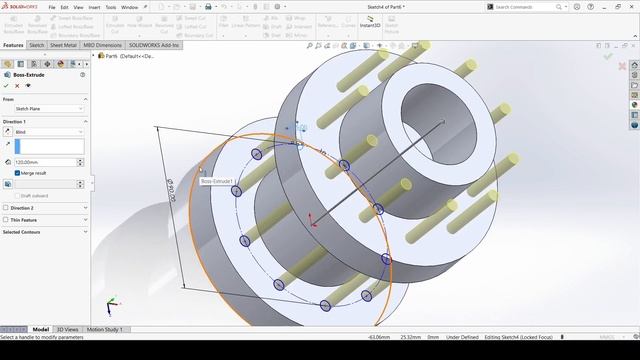Open Appearances color ball icon in task pane
This screenshot has height=360, width=640.
click(634, 105)
